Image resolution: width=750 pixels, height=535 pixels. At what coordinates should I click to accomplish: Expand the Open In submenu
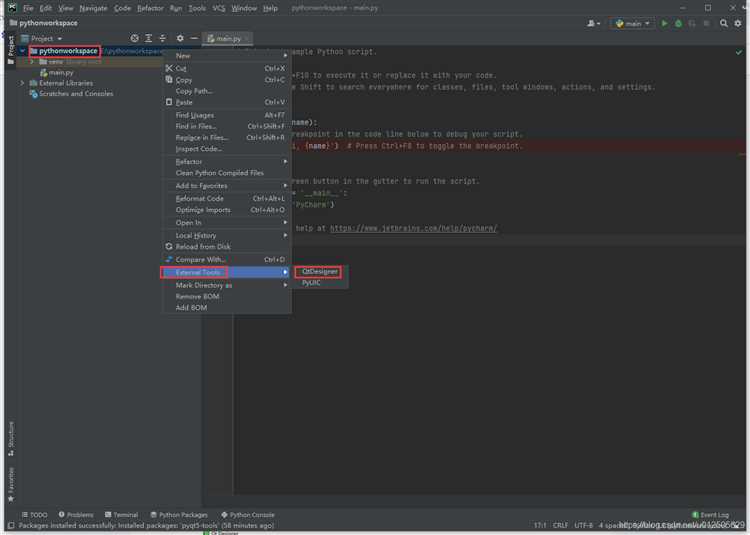(227, 222)
